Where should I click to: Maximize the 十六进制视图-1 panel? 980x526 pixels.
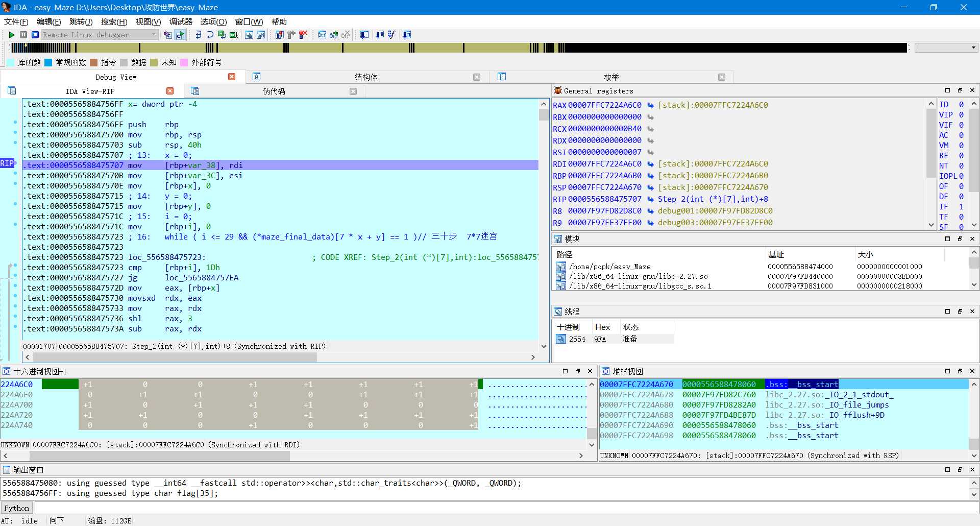coord(565,371)
